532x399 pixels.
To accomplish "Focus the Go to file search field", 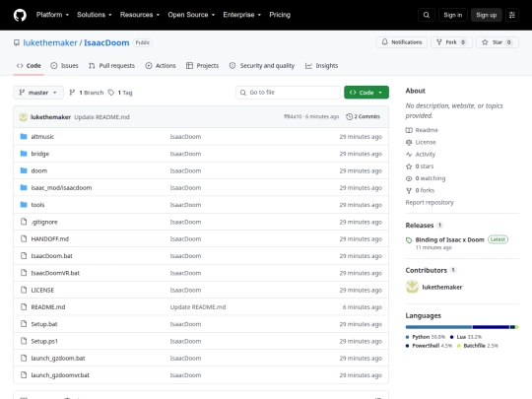I will (x=288, y=93).
